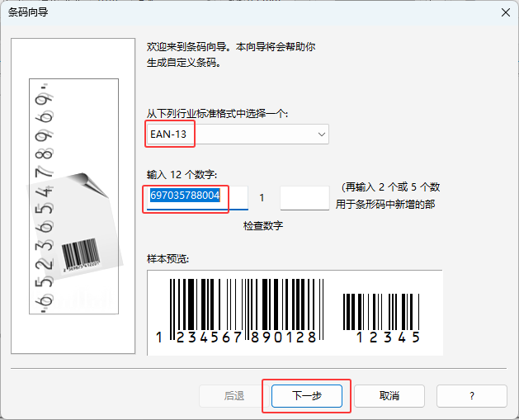Click the ? help button
The image size is (519, 420).
point(472,396)
